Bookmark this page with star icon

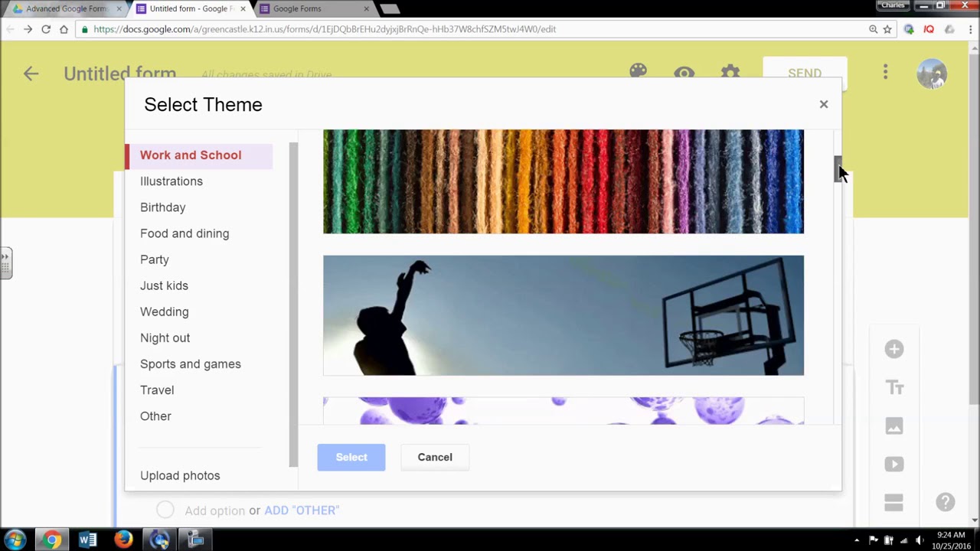coord(887,29)
